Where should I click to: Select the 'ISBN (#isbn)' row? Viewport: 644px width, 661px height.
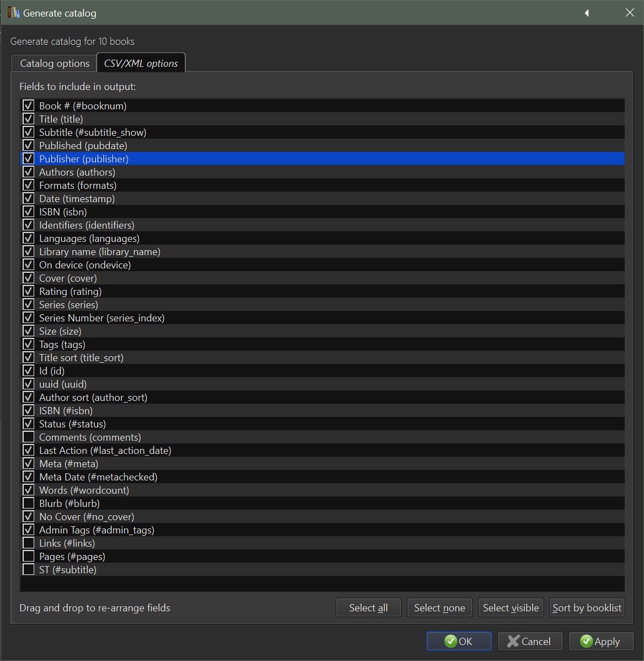[x=323, y=411]
